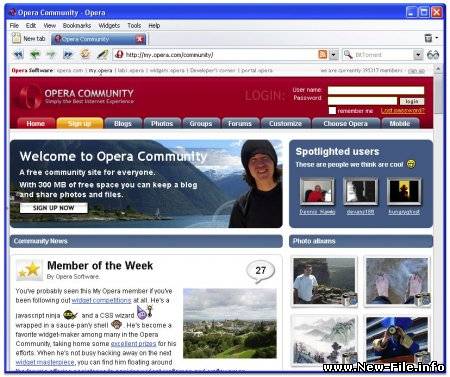Click the login button
The height and width of the screenshot is (377, 450).
412,101
